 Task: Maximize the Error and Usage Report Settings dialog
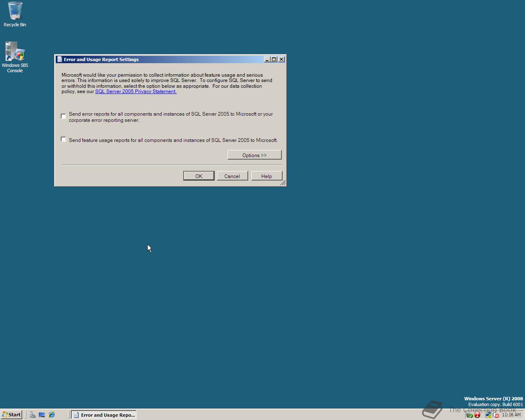click(274, 59)
